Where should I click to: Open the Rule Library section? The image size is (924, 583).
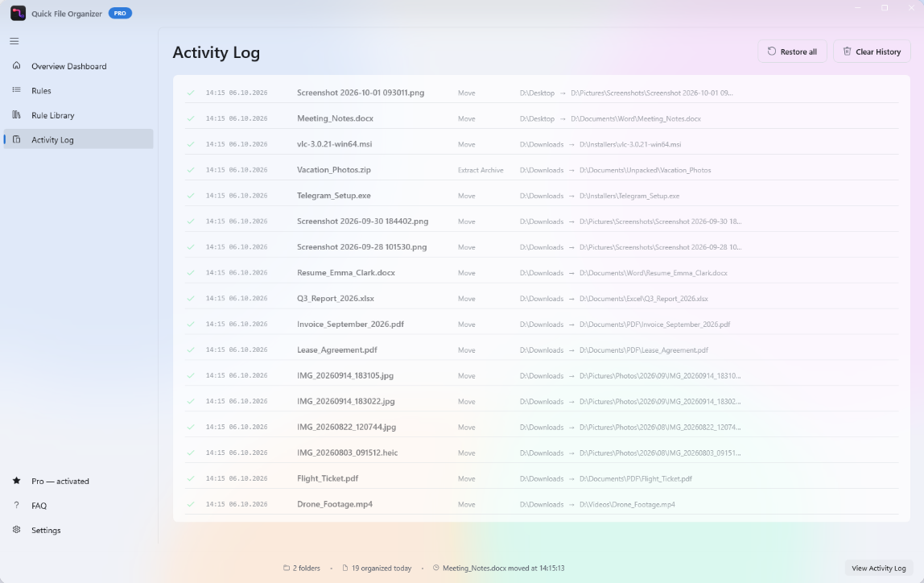coord(78,115)
